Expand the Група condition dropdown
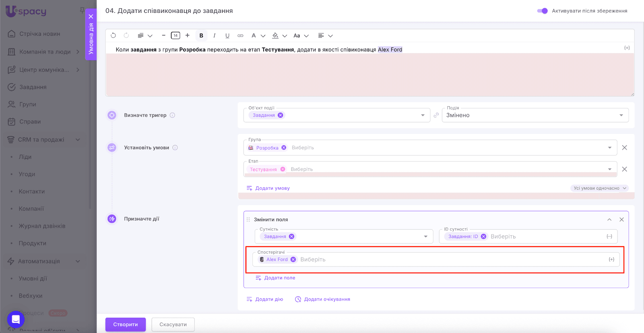644x333 pixels. (x=609, y=148)
